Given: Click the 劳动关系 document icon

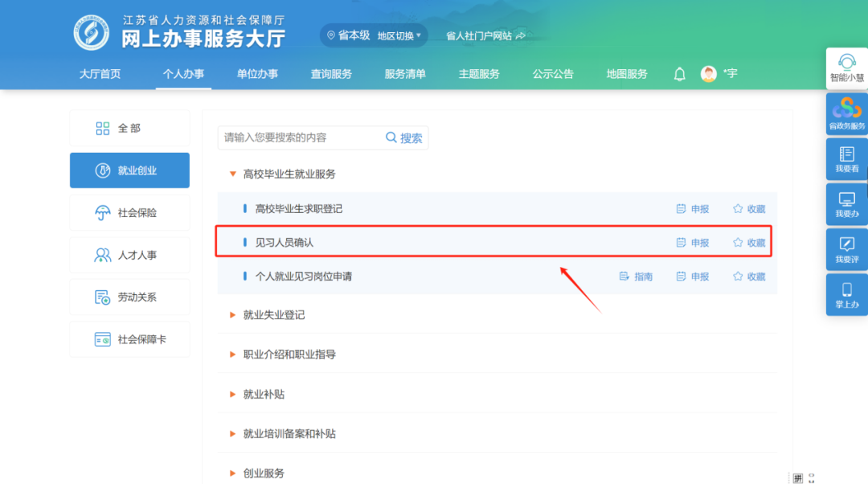Looking at the screenshot, I should (102, 297).
